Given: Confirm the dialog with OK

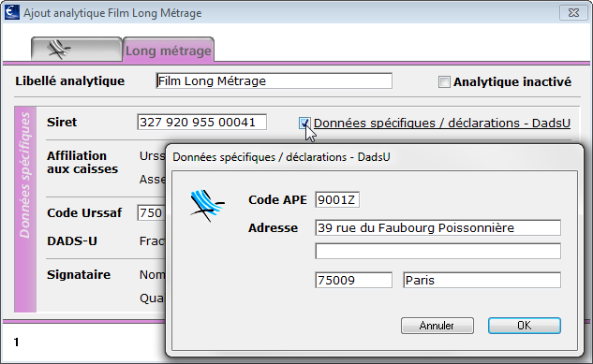Looking at the screenshot, I should 525,326.
